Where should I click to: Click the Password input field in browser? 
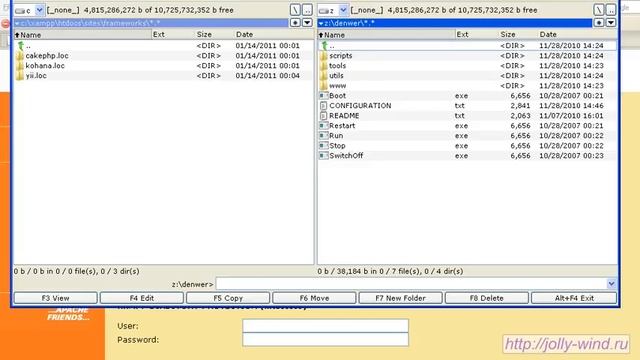coord(325,340)
